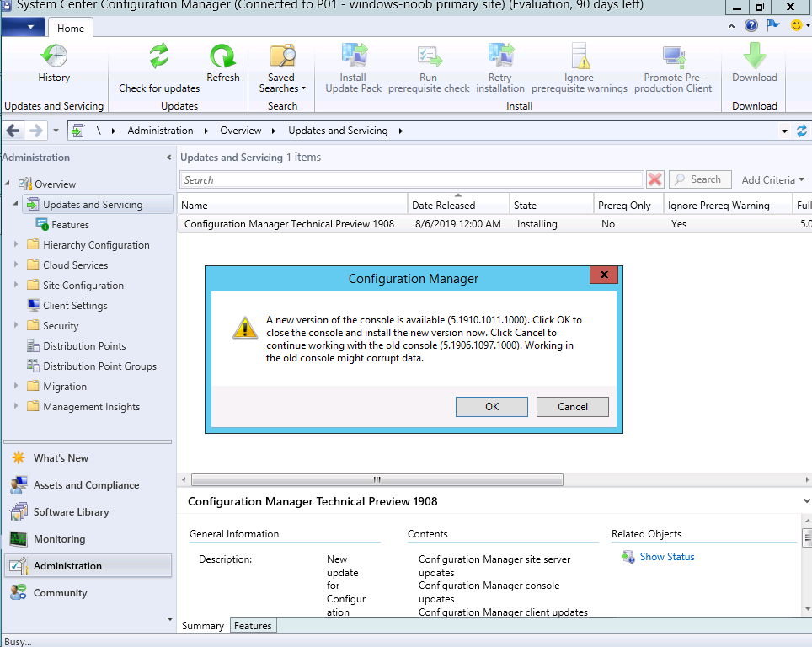Click the green Refresh icon

click(x=222, y=56)
